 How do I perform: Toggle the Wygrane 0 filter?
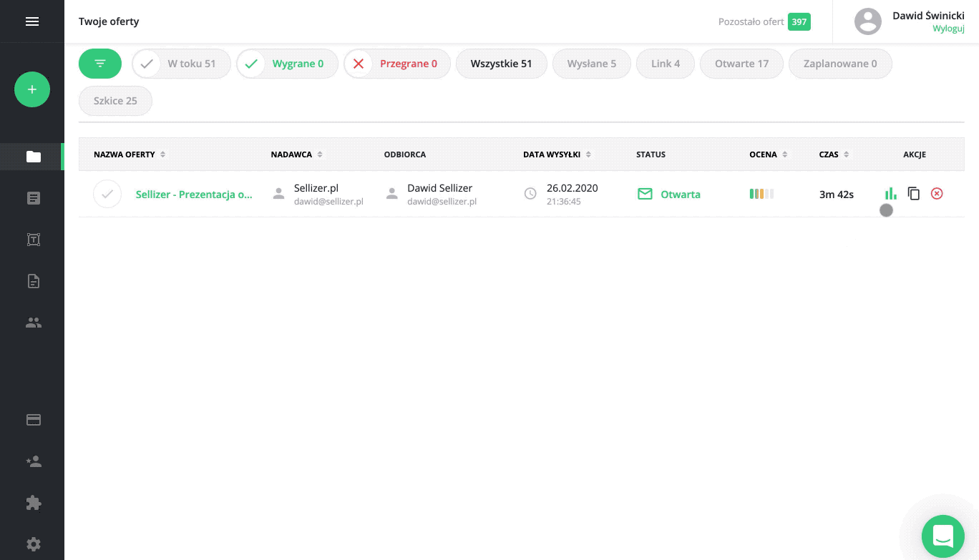(287, 64)
